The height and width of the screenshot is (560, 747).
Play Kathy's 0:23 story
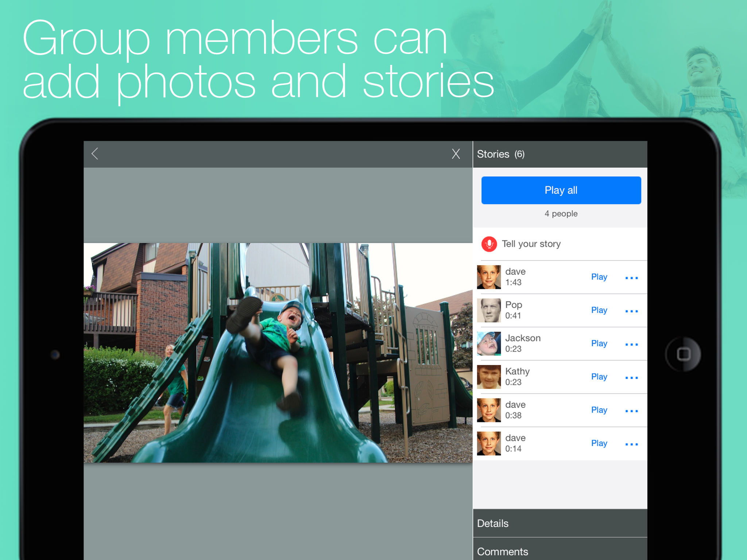coord(599,377)
